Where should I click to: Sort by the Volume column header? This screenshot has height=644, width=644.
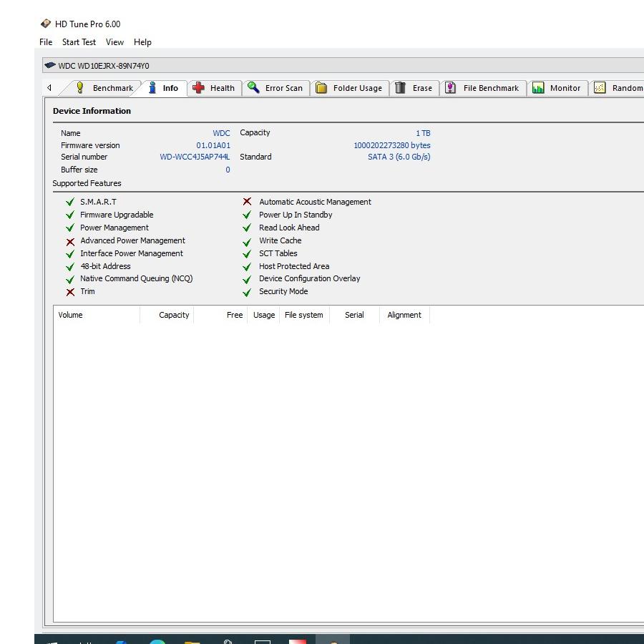pyautogui.click(x=97, y=315)
